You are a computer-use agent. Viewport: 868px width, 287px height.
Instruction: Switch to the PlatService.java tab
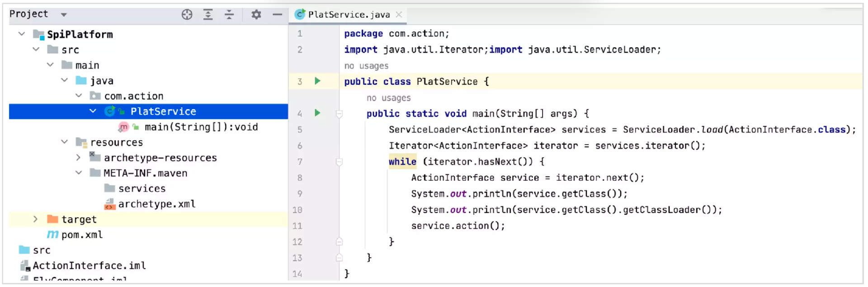[349, 14]
